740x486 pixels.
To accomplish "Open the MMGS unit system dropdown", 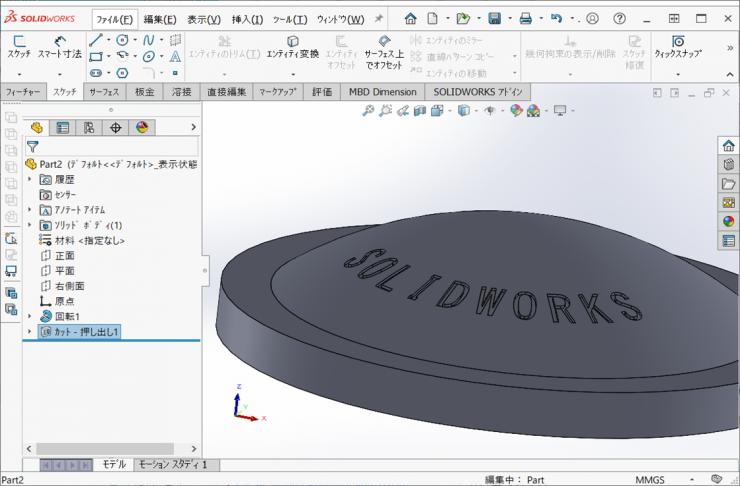I will click(692, 480).
